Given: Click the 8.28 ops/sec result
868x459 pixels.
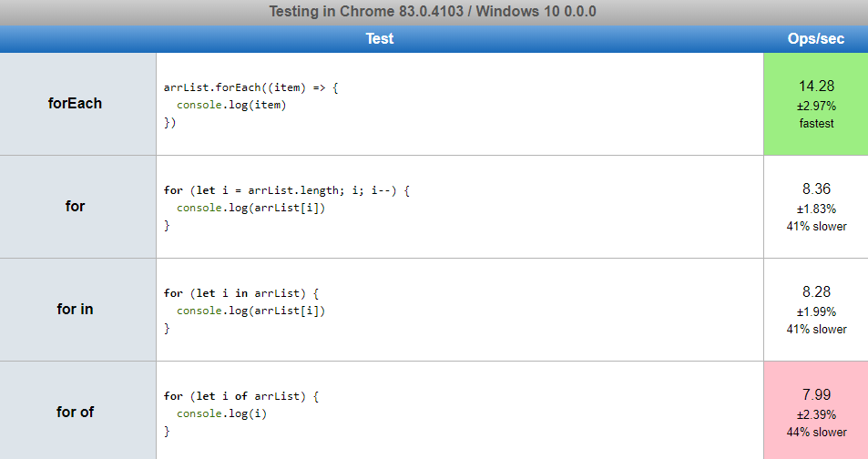Looking at the screenshot, I should (x=816, y=291).
